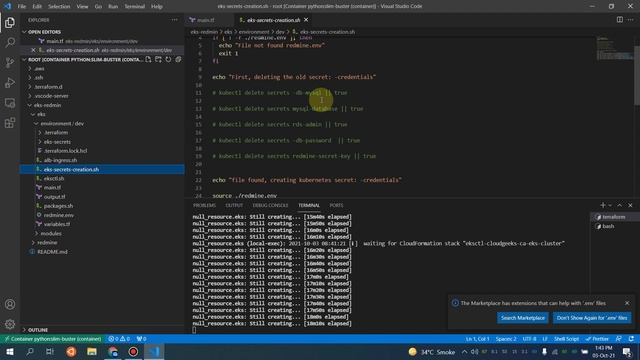Click New Folder icon in explorer header
The height and width of the screenshot is (360, 640).
(158, 60)
